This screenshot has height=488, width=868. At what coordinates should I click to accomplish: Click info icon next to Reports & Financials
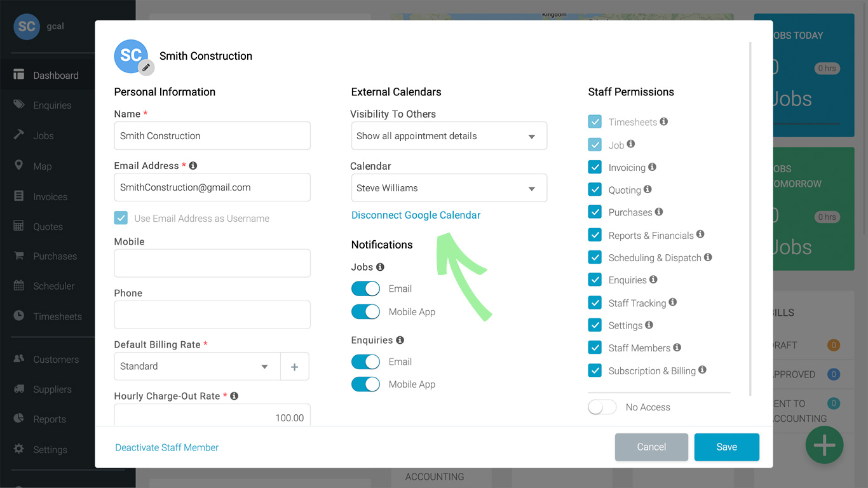(700, 234)
